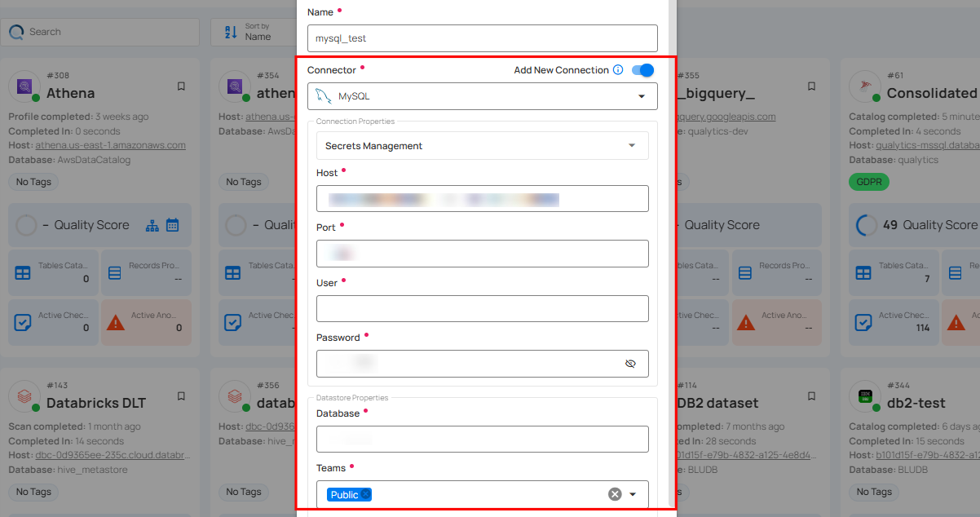The width and height of the screenshot is (980, 517).
Task: Open the lineage icon next to Athena Quality Score
Action: pos(152,224)
